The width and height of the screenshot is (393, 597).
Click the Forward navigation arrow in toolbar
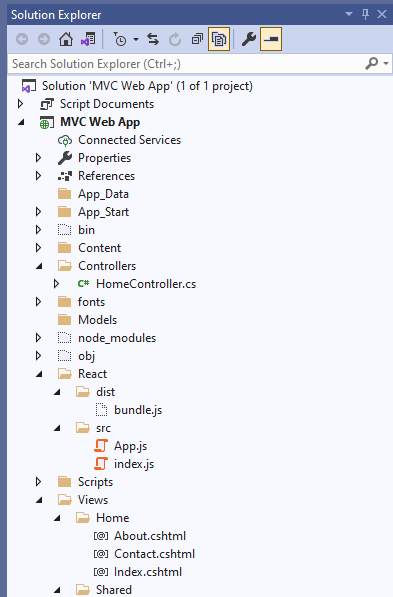(x=44, y=39)
